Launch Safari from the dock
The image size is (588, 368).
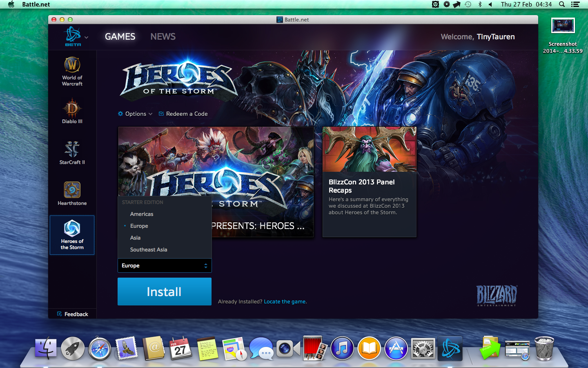pyautogui.click(x=100, y=349)
